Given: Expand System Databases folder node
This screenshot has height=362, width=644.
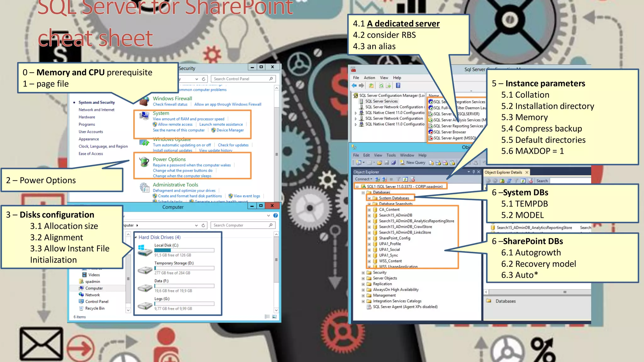Looking at the screenshot, I should (369, 198).
